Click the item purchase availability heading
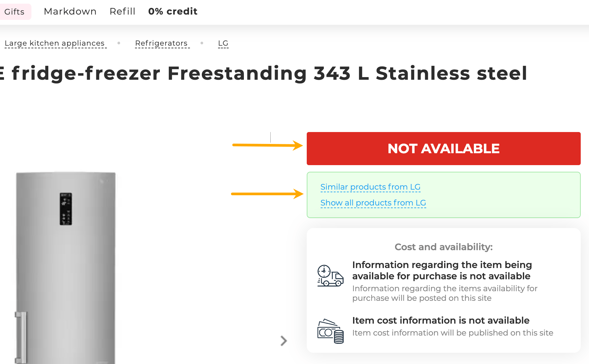 442,270
